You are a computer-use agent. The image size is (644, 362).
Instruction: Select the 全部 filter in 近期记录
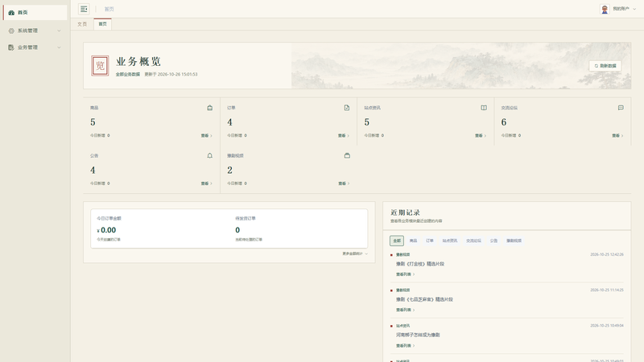pyautogui.click(x=397, y=241)
